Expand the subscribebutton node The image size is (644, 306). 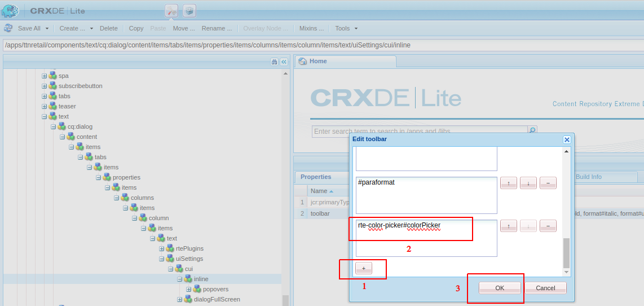coord(45,86)
